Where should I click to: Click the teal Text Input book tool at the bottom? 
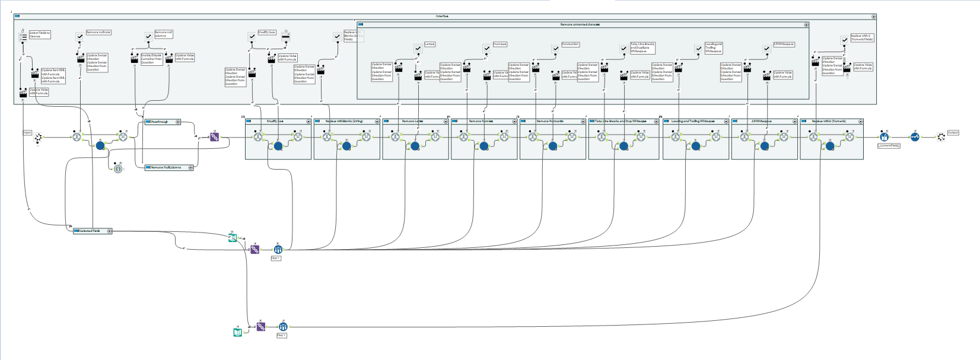click(238, 332)
